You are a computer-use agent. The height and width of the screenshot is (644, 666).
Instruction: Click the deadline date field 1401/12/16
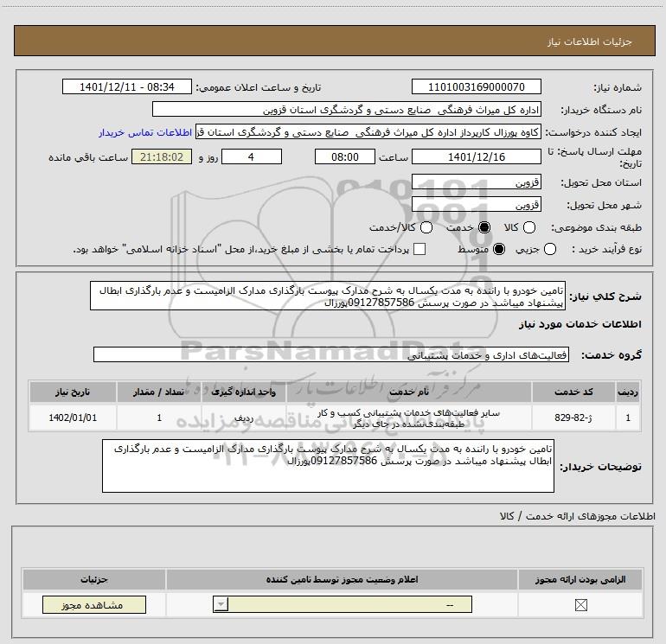click(x=476, y=156)
